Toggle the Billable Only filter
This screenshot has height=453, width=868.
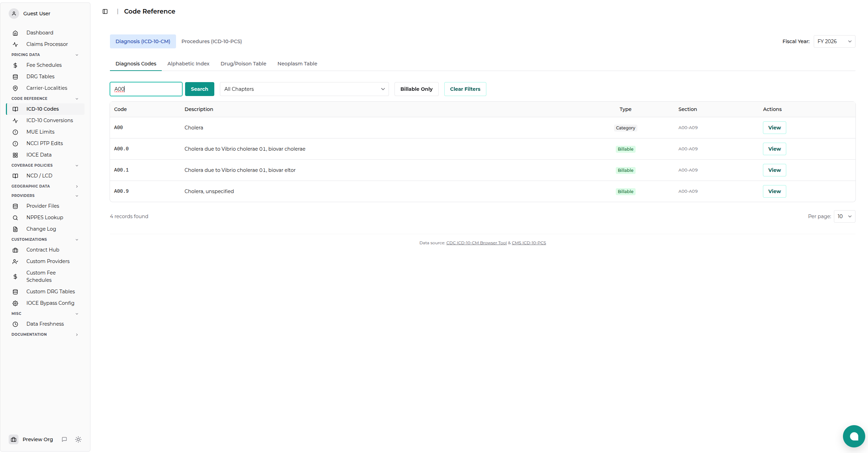[416, 89]
